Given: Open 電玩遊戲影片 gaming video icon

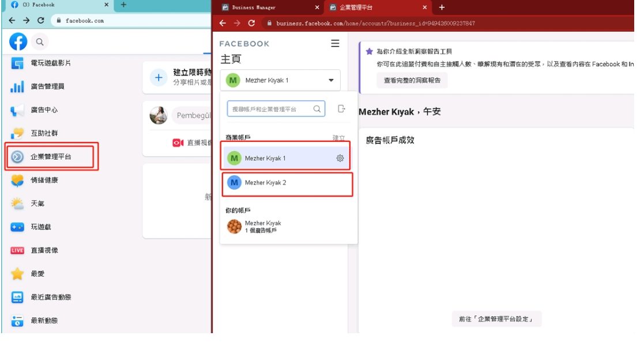Looking at the screenshot, I should tap(17, 63).
